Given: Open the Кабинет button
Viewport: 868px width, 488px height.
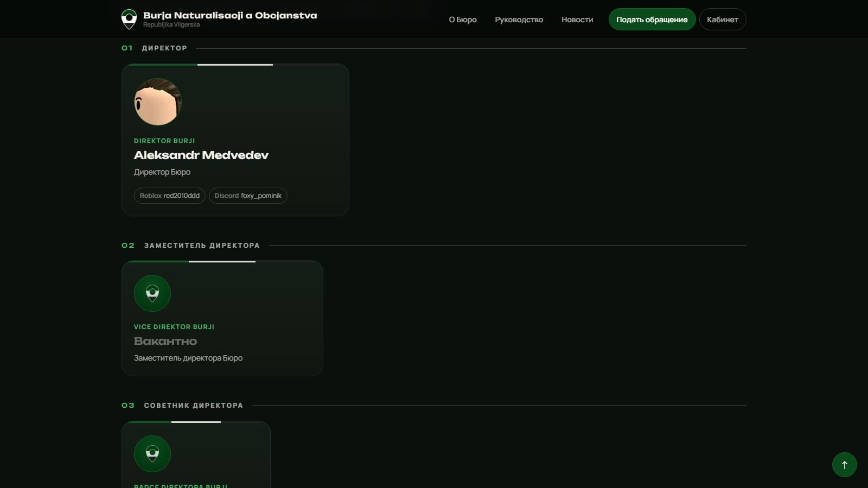Looking at the screenshot, I should [723, 20].
